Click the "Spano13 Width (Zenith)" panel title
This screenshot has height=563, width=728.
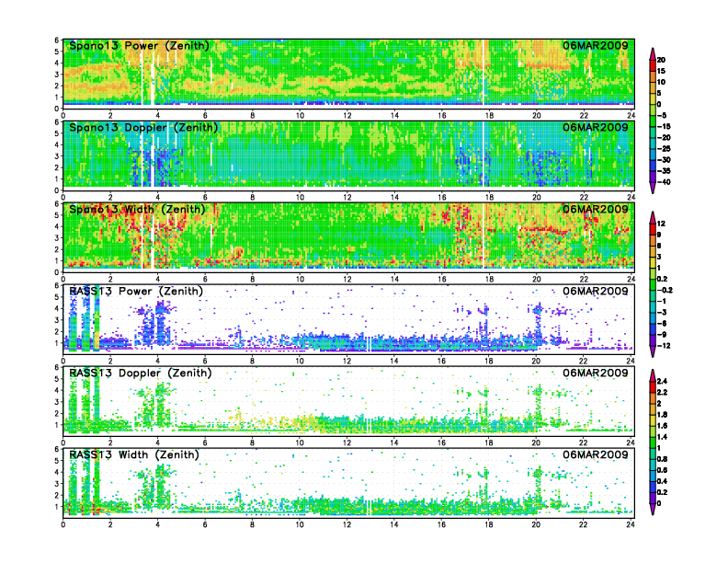[x=137, y=209]
